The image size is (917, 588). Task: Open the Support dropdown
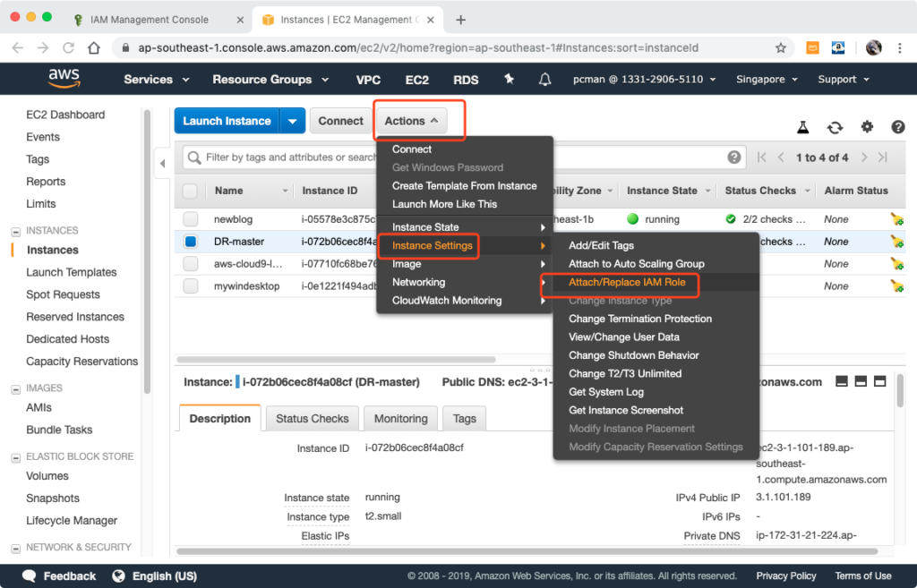point(844,80)
